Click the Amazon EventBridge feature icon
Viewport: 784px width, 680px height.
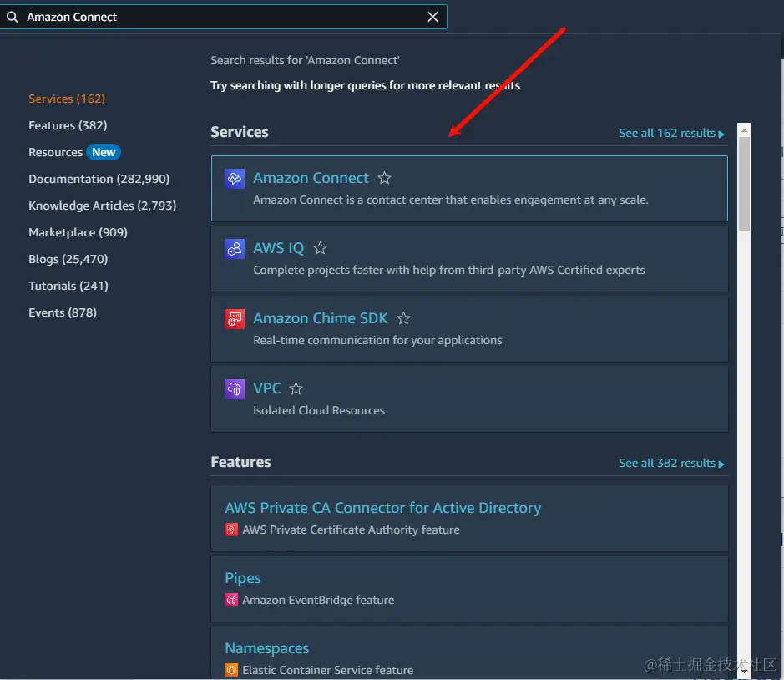[231, 600]
